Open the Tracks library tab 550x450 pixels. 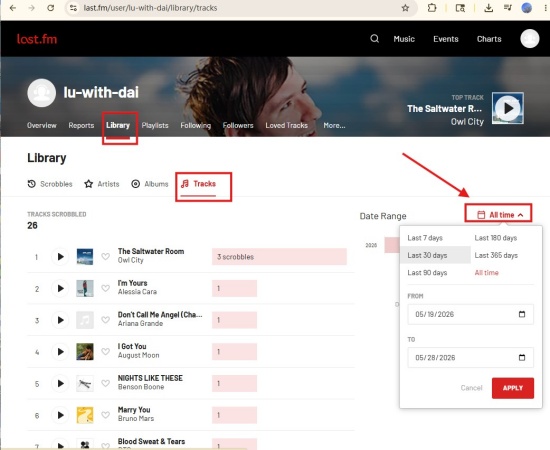(x=198, y=184)
